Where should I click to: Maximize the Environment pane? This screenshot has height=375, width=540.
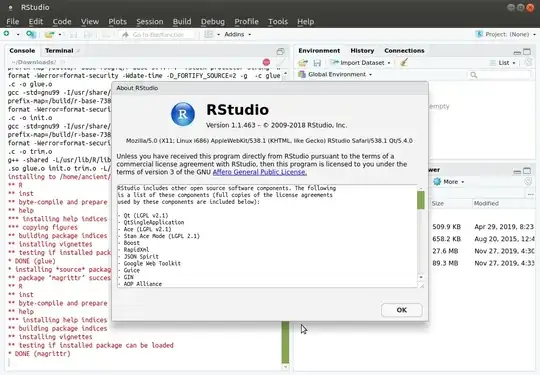[x=527, y=52]
